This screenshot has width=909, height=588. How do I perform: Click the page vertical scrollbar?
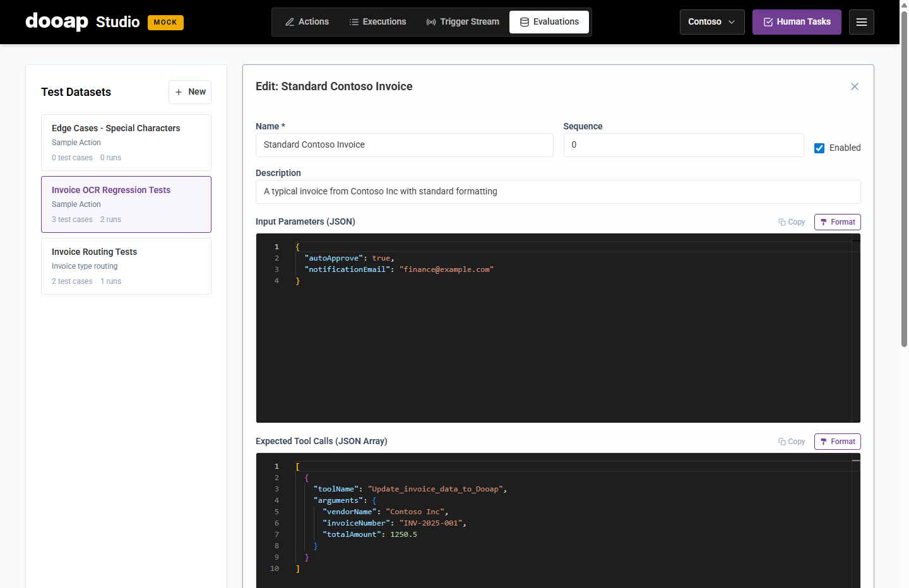[904, 180]
